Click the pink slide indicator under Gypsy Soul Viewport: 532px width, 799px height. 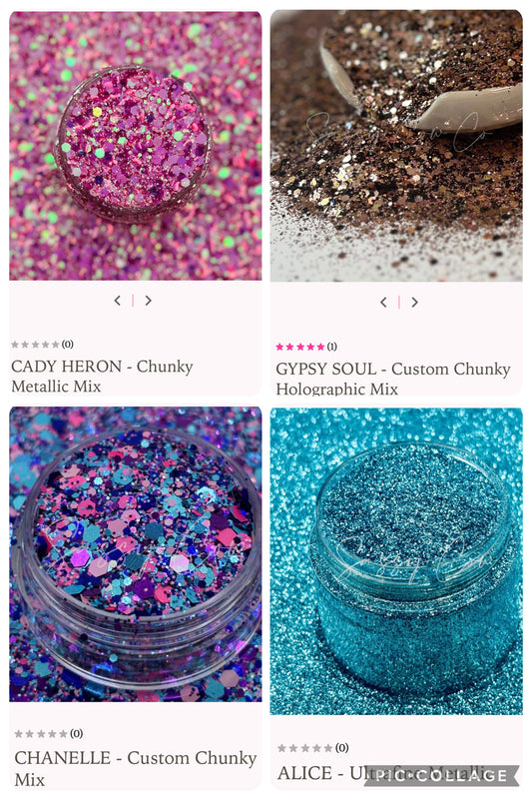coord(399,303)
